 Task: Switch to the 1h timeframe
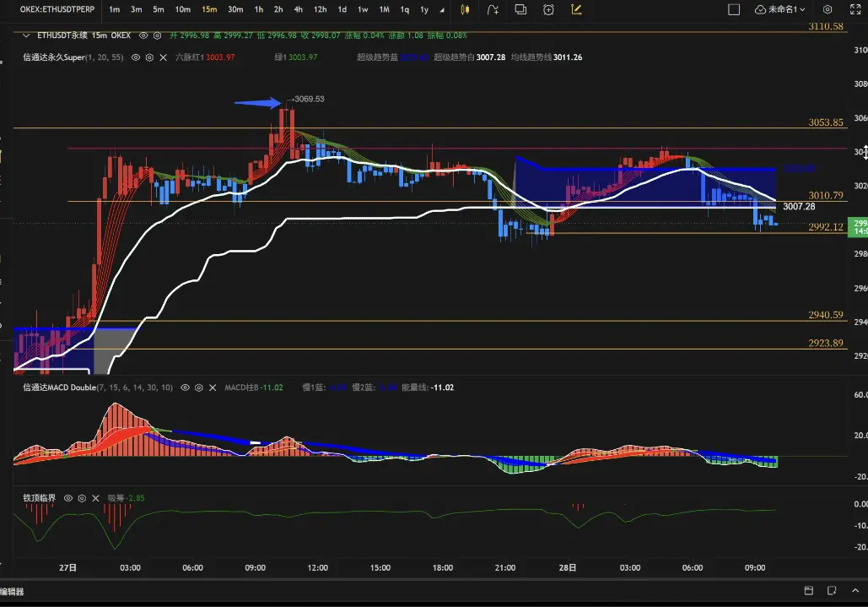point(258,9)
